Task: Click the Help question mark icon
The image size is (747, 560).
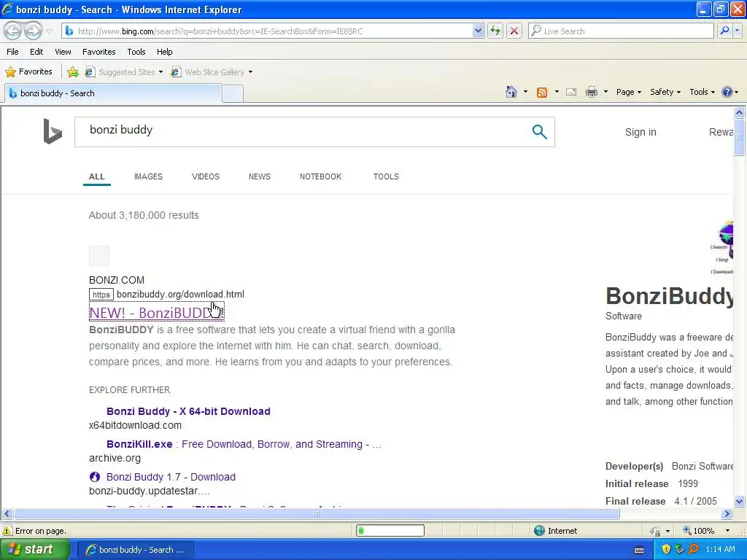Action: tap(727, 92)
